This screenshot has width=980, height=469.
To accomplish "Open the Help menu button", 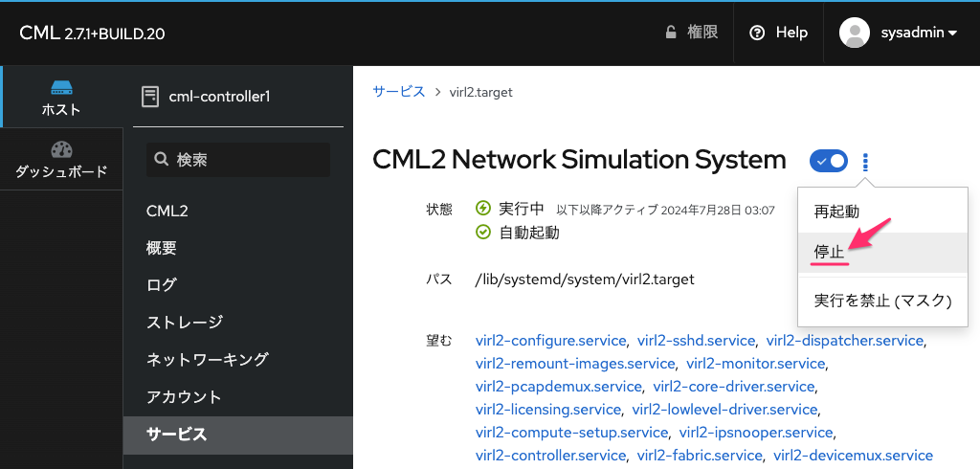I will pyautogui.click(x=778, y=33).
